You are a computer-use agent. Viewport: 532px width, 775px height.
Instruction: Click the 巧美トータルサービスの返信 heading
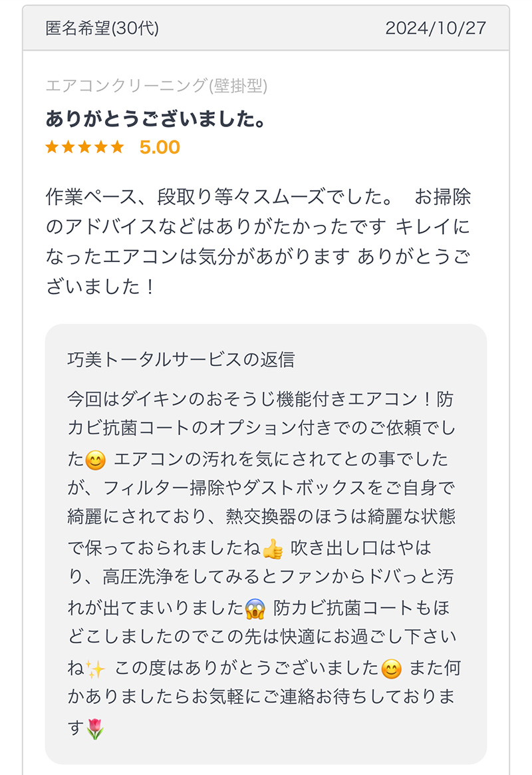coord(182,359)
